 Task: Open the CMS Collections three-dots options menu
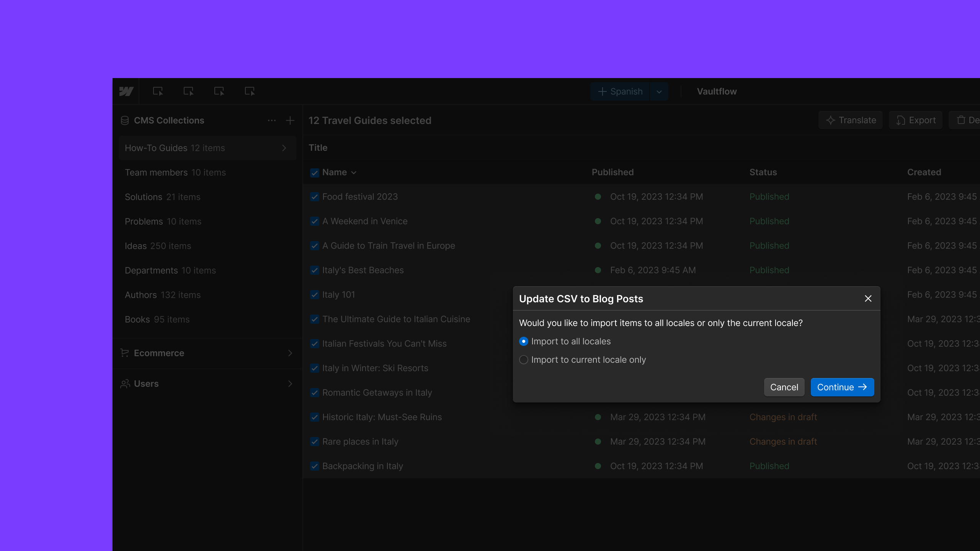[272, 121]
